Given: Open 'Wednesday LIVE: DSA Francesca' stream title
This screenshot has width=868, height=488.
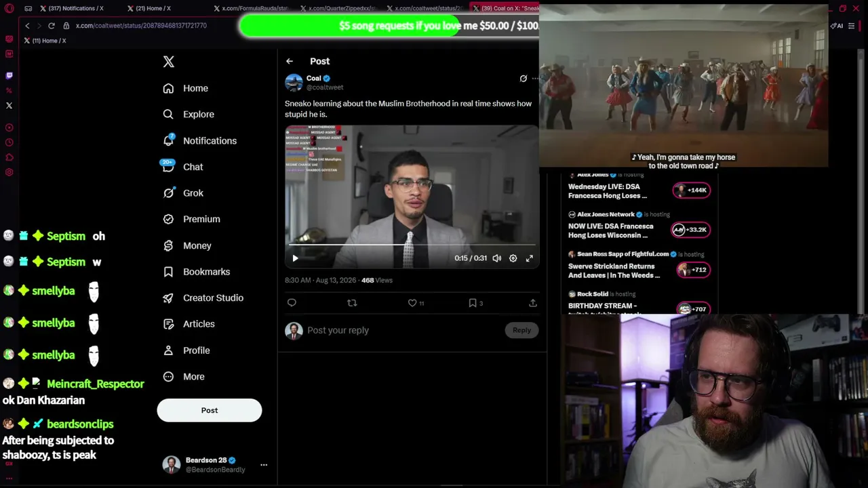Looking at the screenshot, I should [x=608, y=191].
